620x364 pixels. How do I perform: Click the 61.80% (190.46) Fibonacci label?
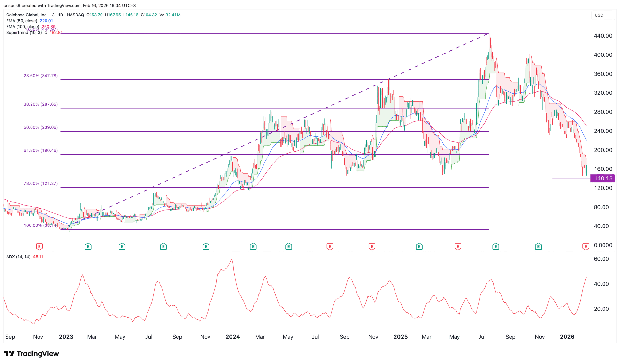pyautogui.click(x=41, y=151)
